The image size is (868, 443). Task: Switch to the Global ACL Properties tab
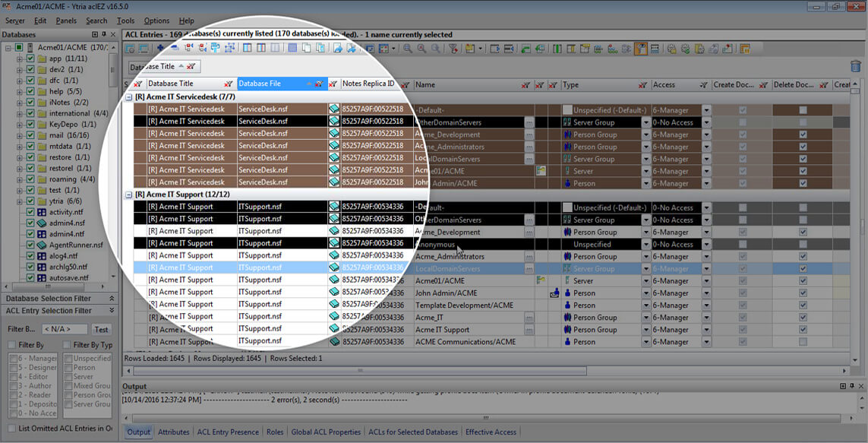pos(326,432)
